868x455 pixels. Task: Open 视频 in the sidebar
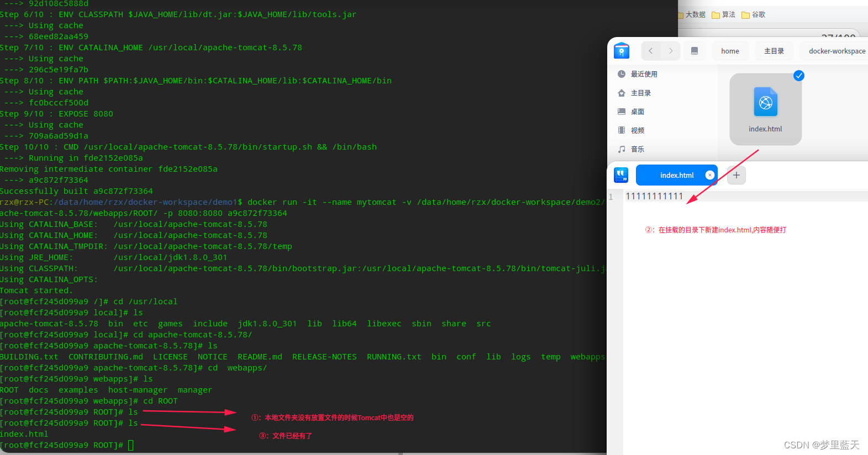click(638, 130)
